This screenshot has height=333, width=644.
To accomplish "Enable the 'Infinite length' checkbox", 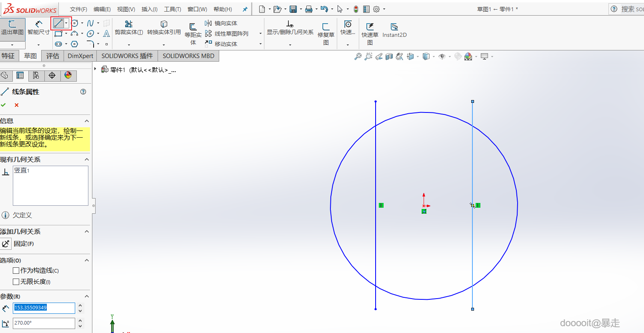I will 16,282.
